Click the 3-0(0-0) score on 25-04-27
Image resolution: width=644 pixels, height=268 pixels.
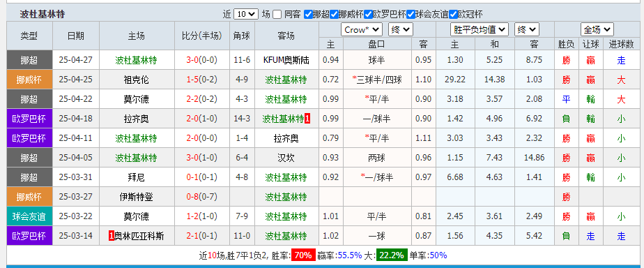pos(201,61)
